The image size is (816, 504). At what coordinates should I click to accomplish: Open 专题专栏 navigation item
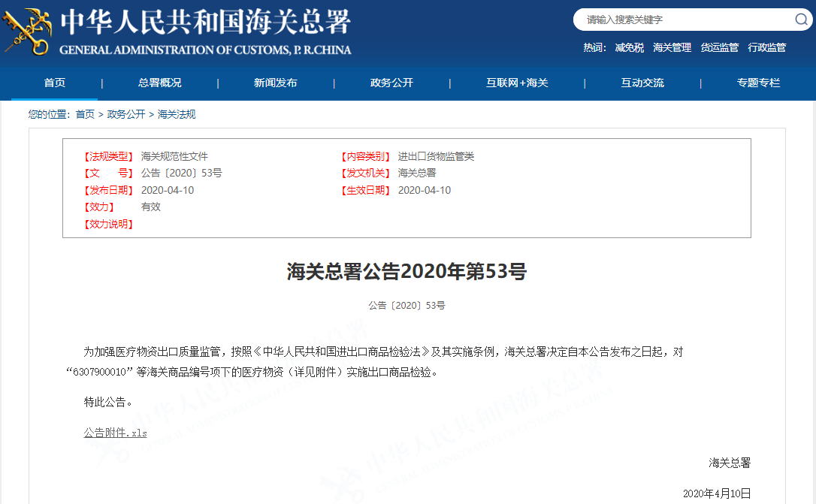(758, 83)
